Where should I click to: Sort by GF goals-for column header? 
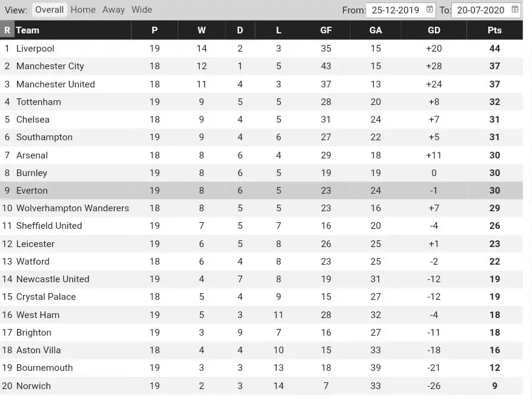326,30
